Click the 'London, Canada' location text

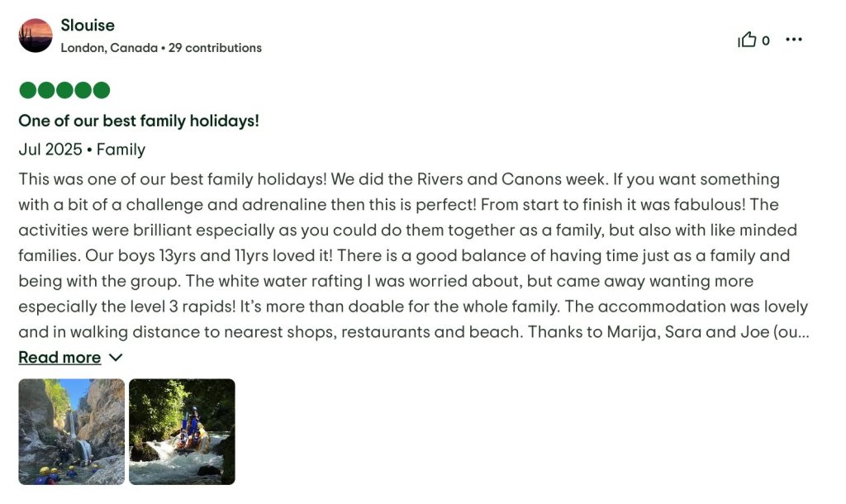(109, 48)
